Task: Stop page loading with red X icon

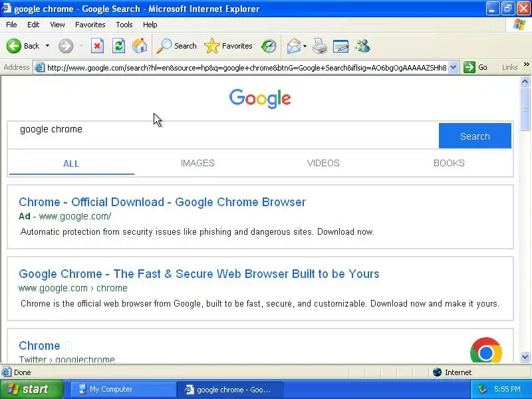Action: click(x=97, y=46)
